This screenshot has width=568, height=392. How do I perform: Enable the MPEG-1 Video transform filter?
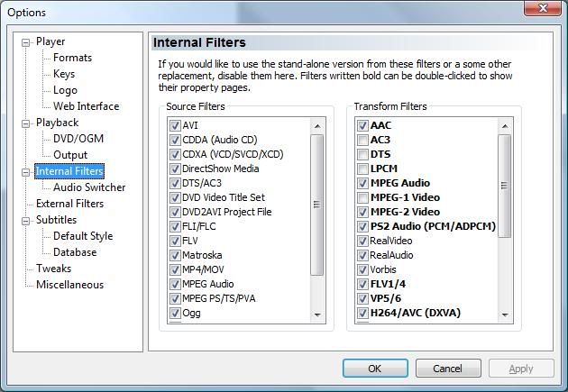(x=362, y=198)
